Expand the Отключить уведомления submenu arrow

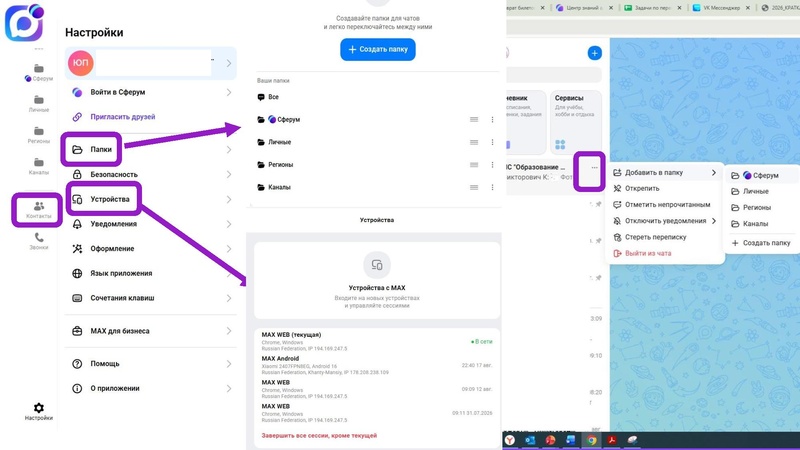714,221
